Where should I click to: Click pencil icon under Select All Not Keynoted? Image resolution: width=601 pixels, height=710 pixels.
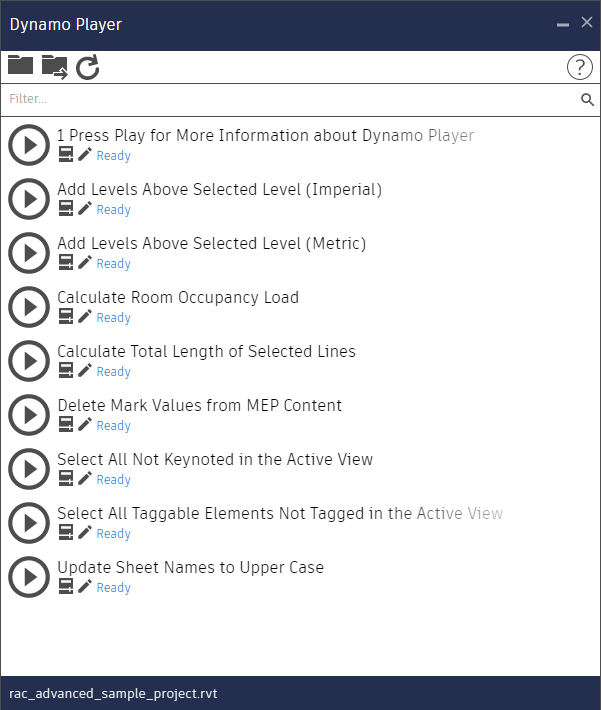pos(85,479)
